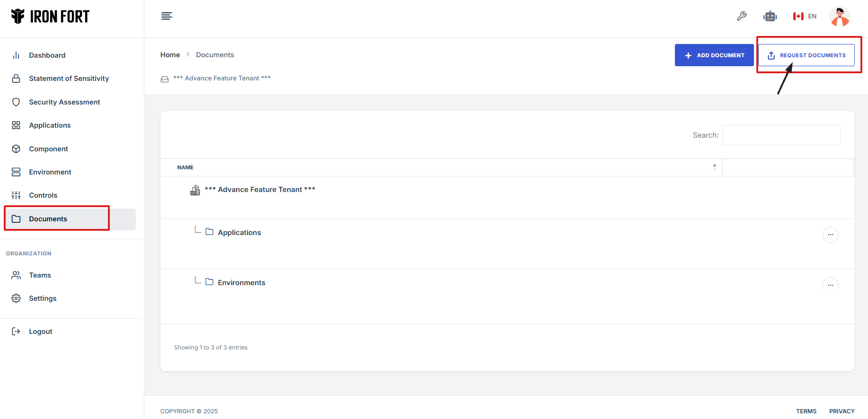Open options menu for Environments folder
This screenshot has width=868, height=419.
pyautogui.click(x=830, y=285)
